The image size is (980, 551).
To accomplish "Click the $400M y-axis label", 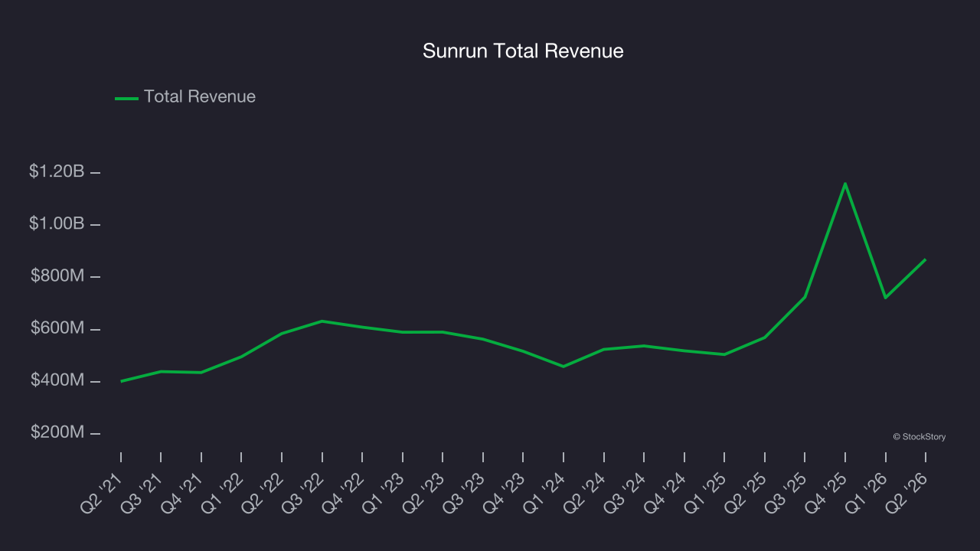I will [x=57, y=380].
